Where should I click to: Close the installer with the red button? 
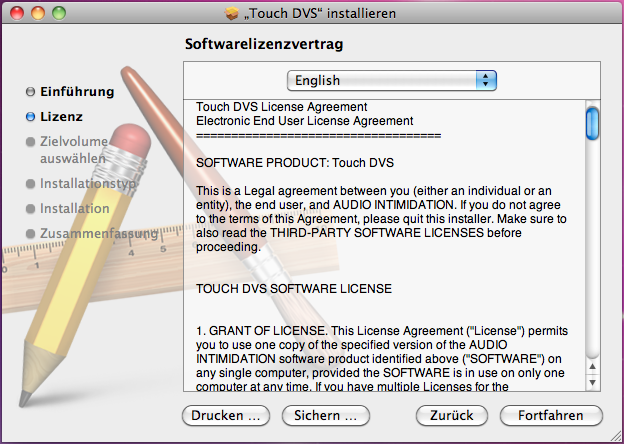coord(18,14)
